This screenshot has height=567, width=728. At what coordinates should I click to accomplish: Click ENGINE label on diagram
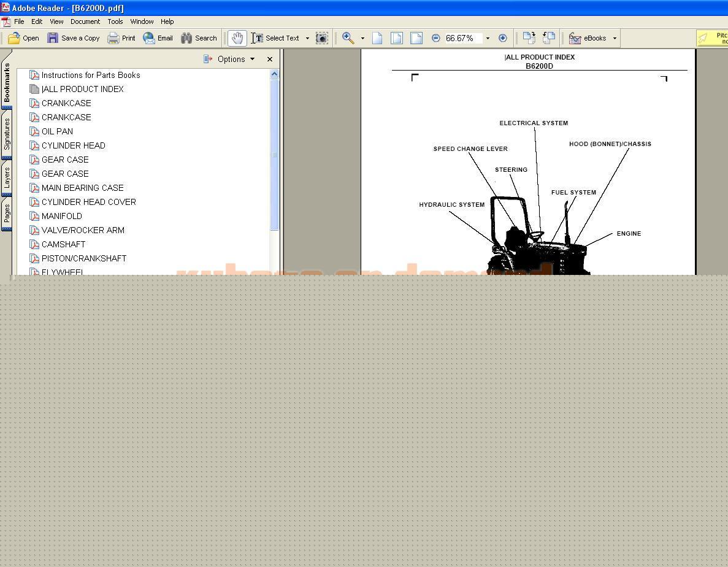[x=629, y=234]
